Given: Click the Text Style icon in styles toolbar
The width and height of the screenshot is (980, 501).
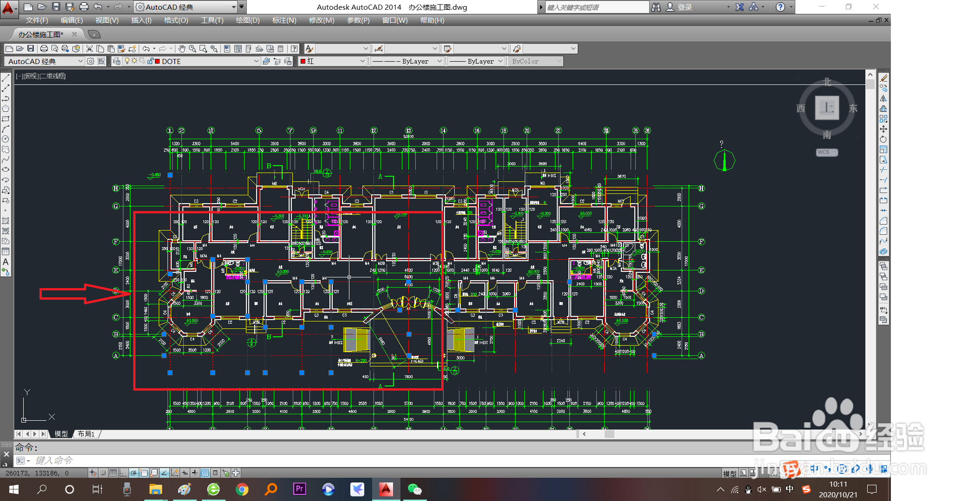Looking at the screenshot, I should 309,49.
